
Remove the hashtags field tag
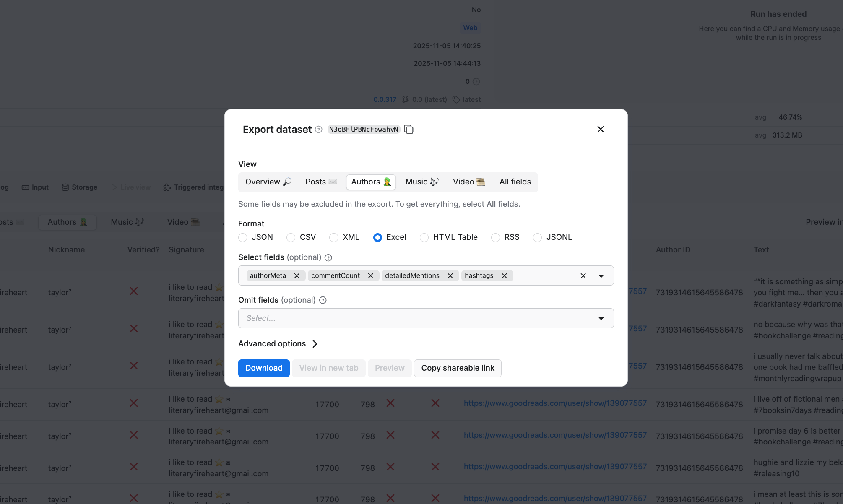504,275
